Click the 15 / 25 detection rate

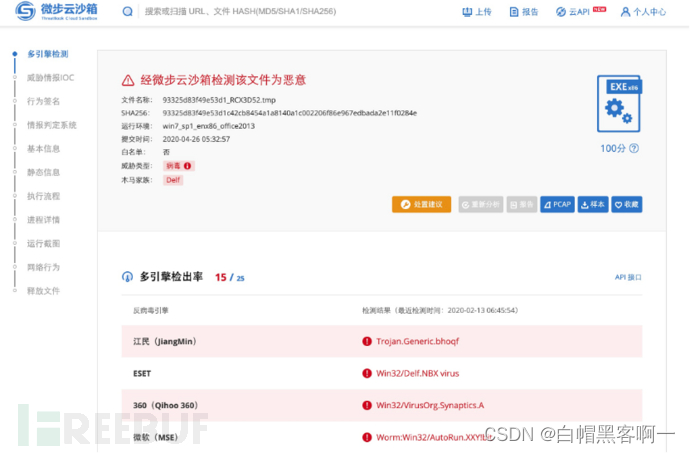tap(229, 277)
